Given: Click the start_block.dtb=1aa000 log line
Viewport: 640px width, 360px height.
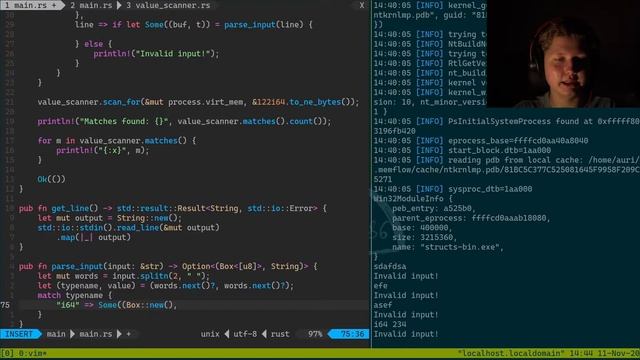Looking at the screenshot, I should click(x=462, y=150).
